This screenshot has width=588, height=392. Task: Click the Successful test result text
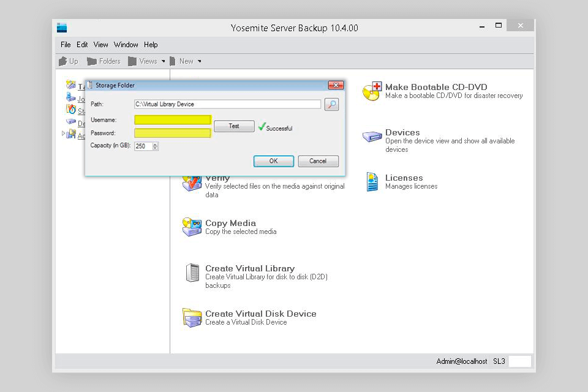[279, 128]
